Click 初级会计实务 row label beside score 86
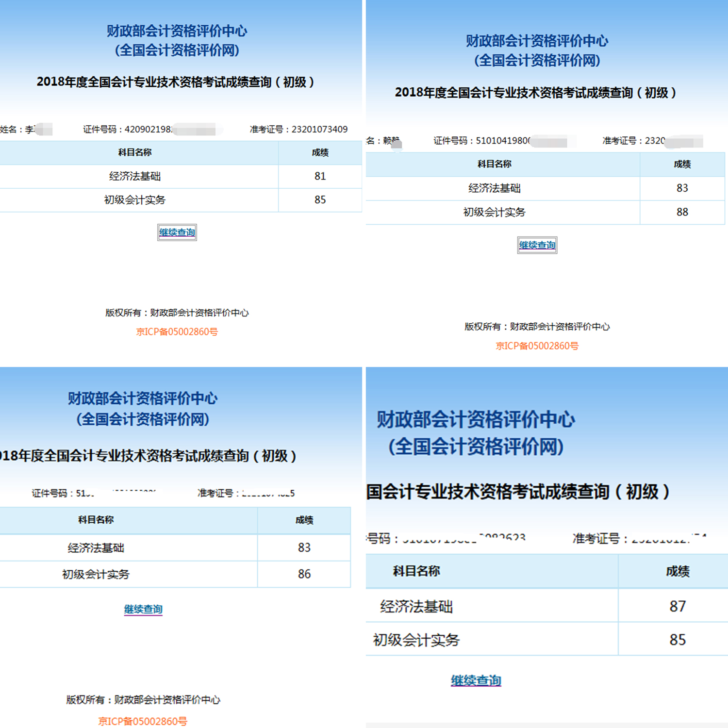This screenshot has height=728, width=728. click(x=96, y=574)
